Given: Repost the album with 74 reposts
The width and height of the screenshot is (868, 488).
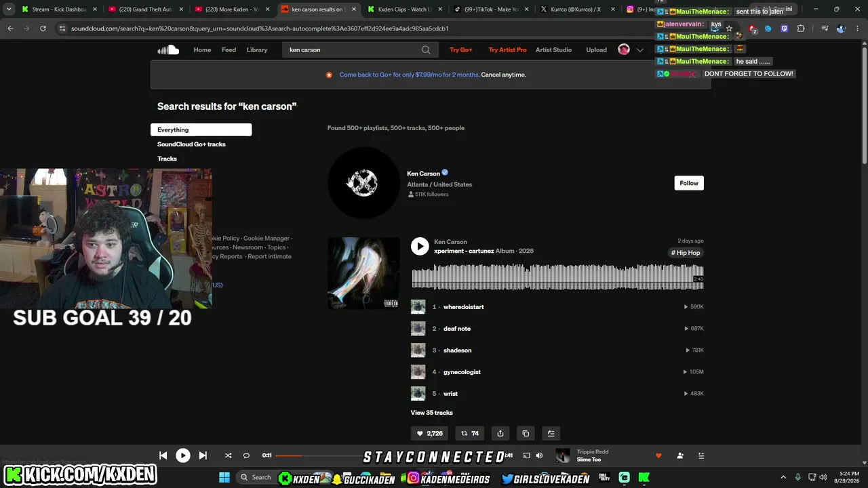Looking at the screenshot, I should [470, 433].
